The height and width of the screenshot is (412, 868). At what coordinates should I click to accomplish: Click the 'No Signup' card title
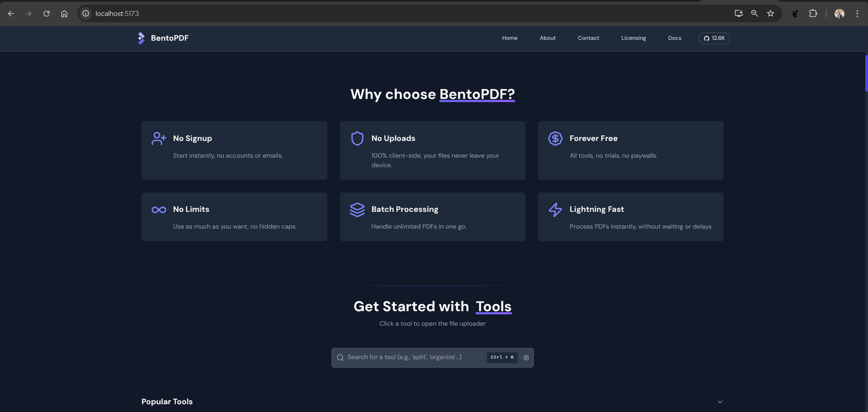(x=193, y=138)
